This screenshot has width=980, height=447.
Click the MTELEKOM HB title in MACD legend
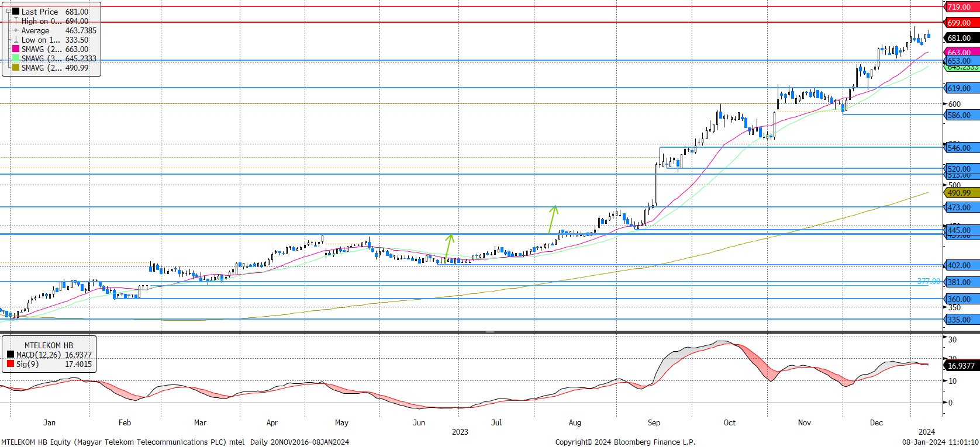49,345
